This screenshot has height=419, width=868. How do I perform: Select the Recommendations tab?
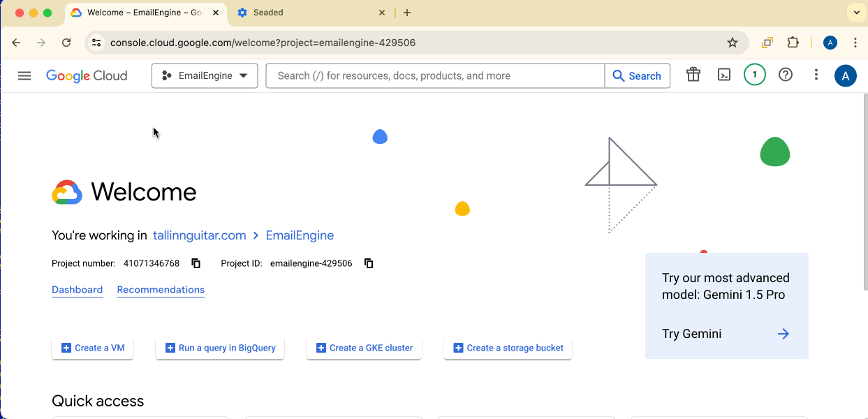pyautogui.click(x=161, y=289)
